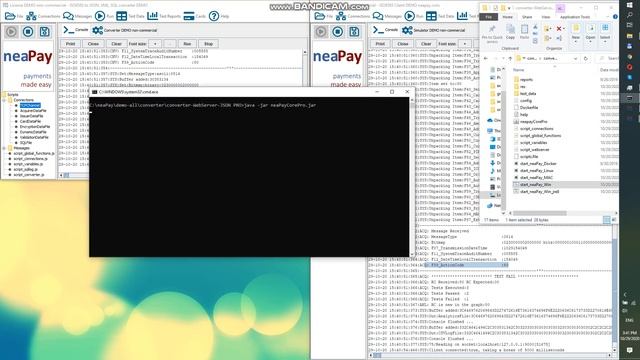Screen dimensions: 640x360
Task: Open File menu in Simulator window
Action: (324, 16)
